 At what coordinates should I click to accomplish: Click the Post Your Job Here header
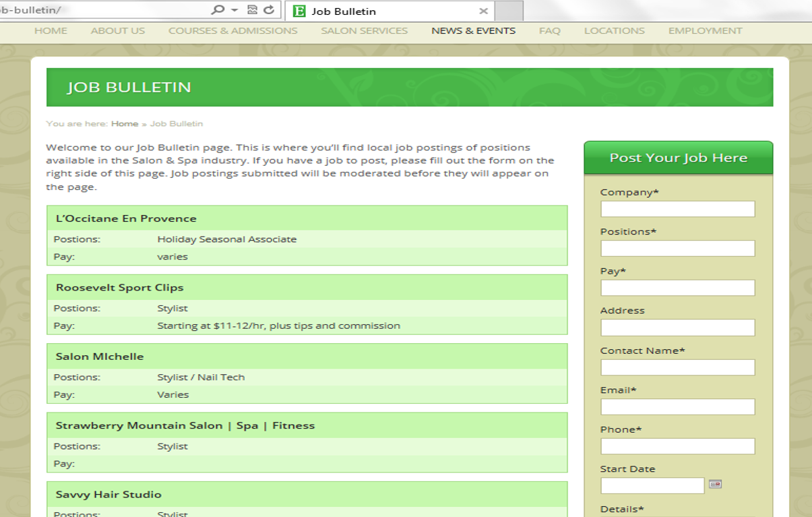(678, 158)
